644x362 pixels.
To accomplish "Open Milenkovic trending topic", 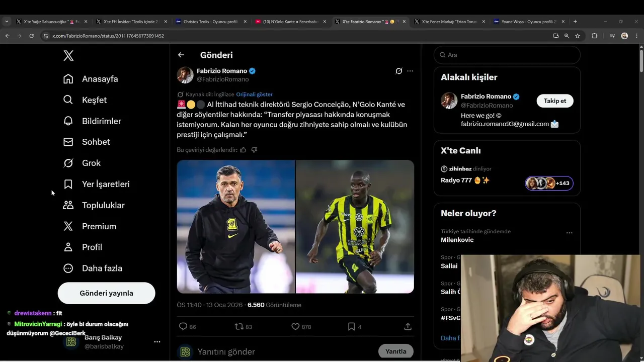I will point(457,240).
